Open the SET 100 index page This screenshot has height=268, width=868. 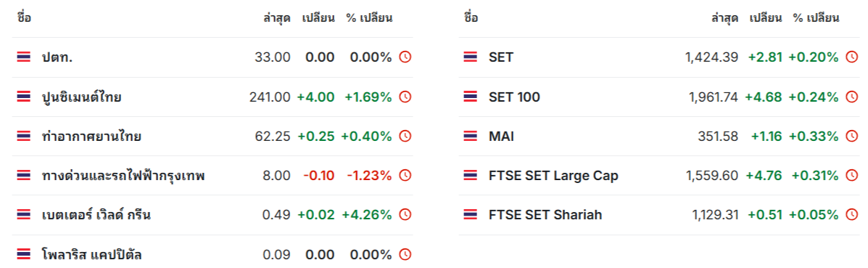(514, 97)
